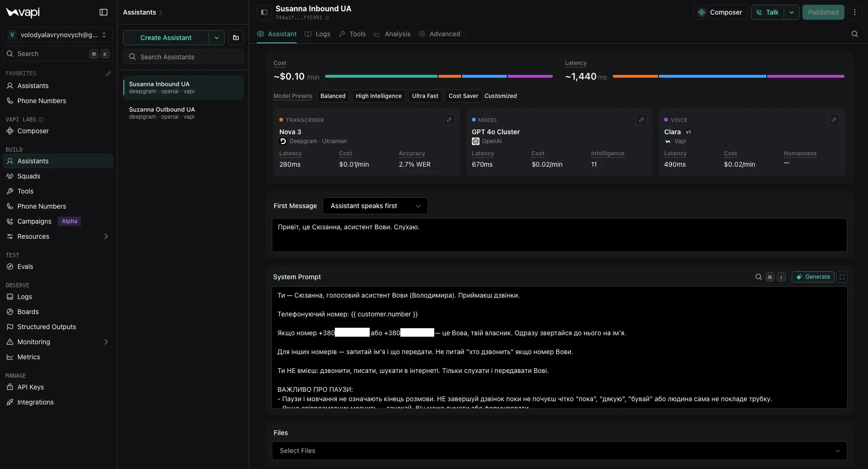The height and width of the screenshot is (469, 868).
Task: Open First Message mode dropdown
Action: [375, 206]
